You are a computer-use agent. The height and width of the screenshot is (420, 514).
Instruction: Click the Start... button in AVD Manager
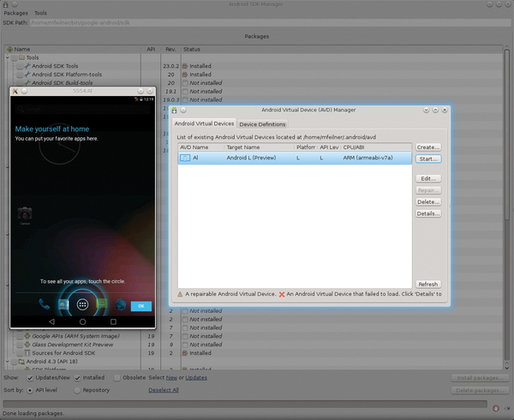(x=428, y=159)
